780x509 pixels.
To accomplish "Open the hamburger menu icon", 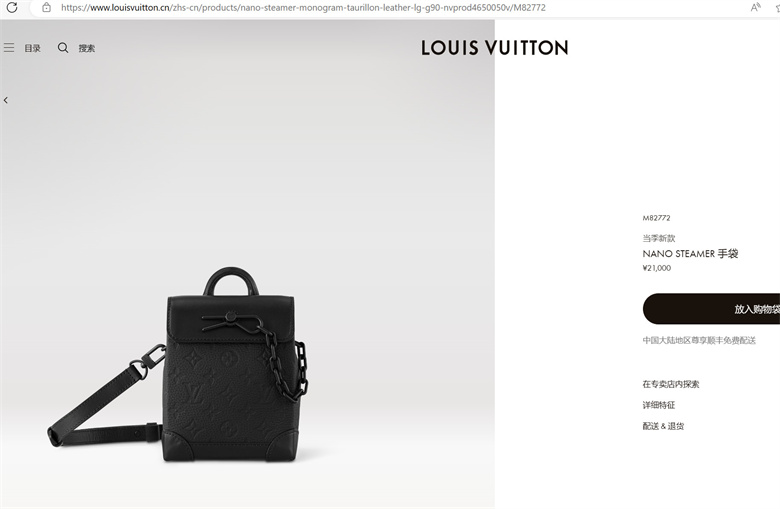I will coord(9,48).
